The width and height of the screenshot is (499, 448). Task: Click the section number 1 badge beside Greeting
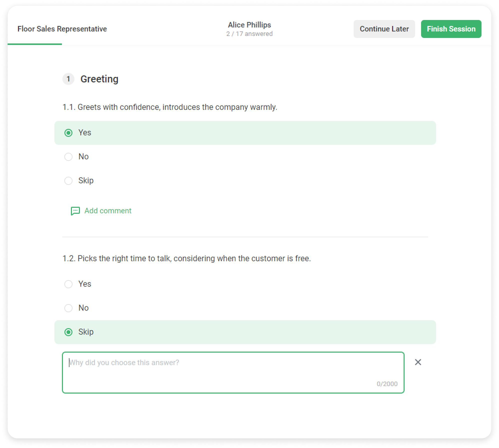click(x=68, y=79)
